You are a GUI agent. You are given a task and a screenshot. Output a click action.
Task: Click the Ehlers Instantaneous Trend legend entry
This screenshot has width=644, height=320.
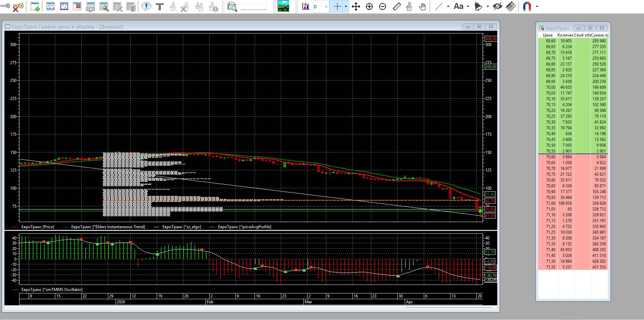click(104, 227)
